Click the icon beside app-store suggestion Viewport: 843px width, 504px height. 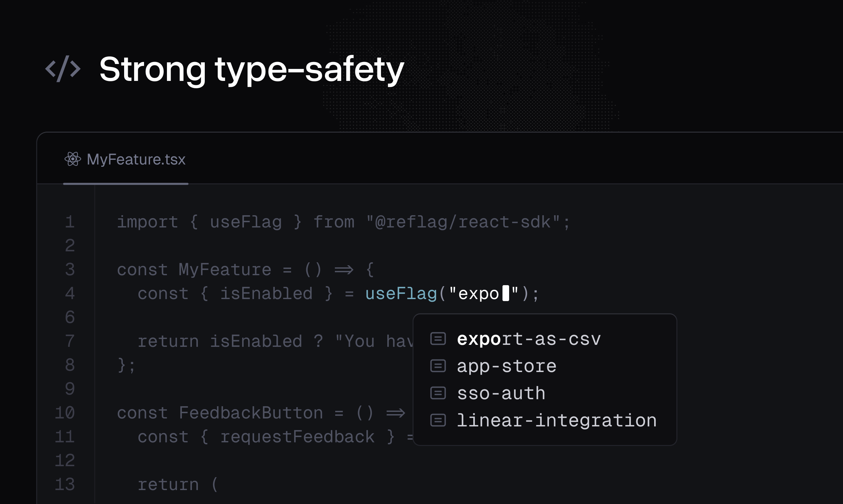click(438, 366)
